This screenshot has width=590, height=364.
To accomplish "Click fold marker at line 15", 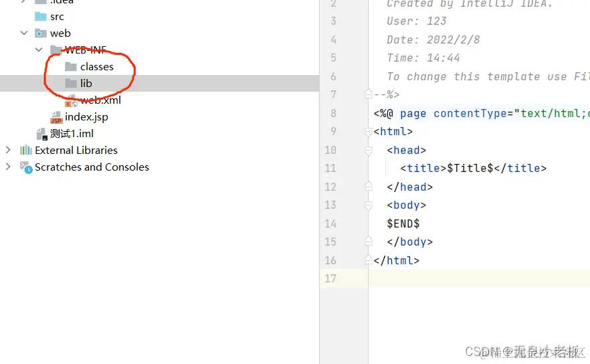I will [x=369, y=242].
